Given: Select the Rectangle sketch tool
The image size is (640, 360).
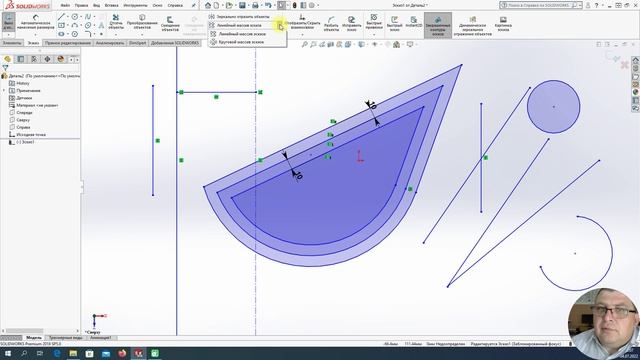Looking at the screenshot, I should (x=61, y=25).
